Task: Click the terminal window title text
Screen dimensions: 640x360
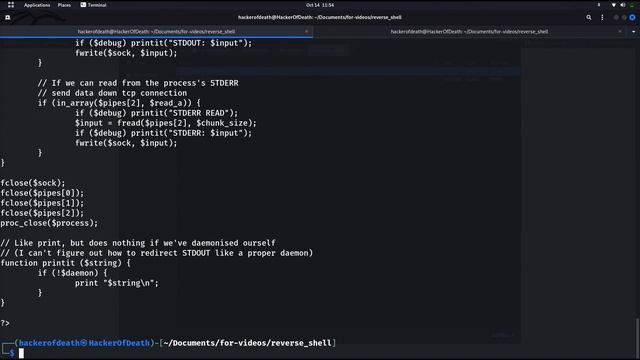Action: click(320, 17)
